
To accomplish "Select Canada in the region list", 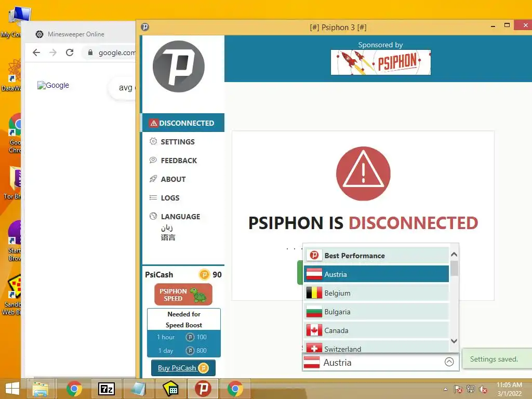I will tap(376, 330).
